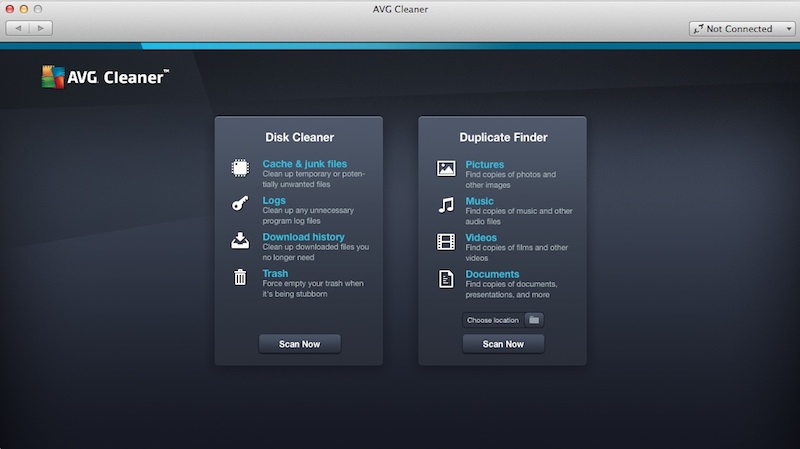The height and width of the screenshot is (449, 800).
Task: Click the Documents page icon
Action: click(x=446, y=279)
